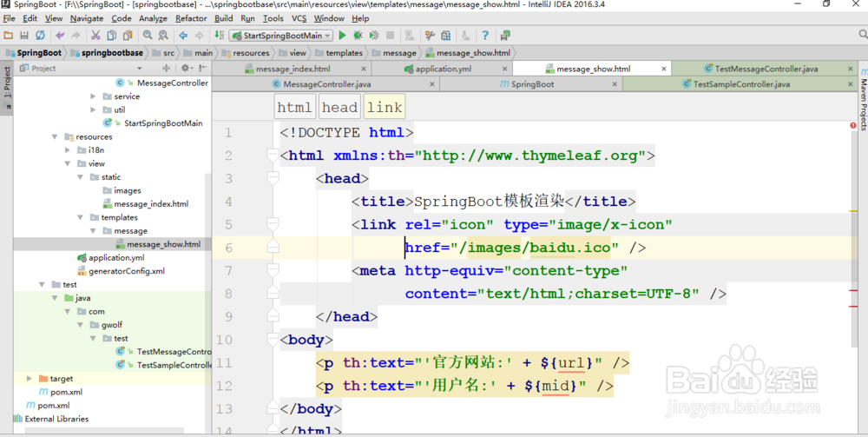This screenshot has width=868, height=437.
Task: Open Maven Projects side panel
Action: [863, 100]
